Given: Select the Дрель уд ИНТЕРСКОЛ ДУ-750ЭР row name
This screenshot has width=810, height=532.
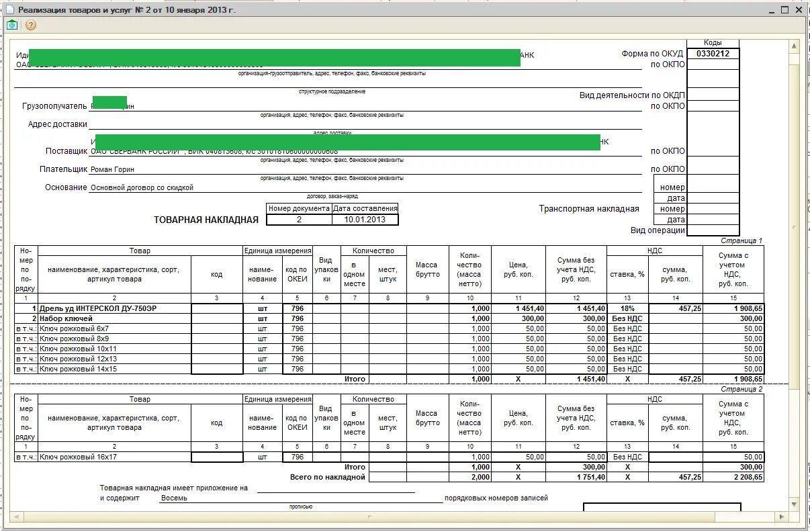Looking at the screenshot, I should tap(114, 308).
